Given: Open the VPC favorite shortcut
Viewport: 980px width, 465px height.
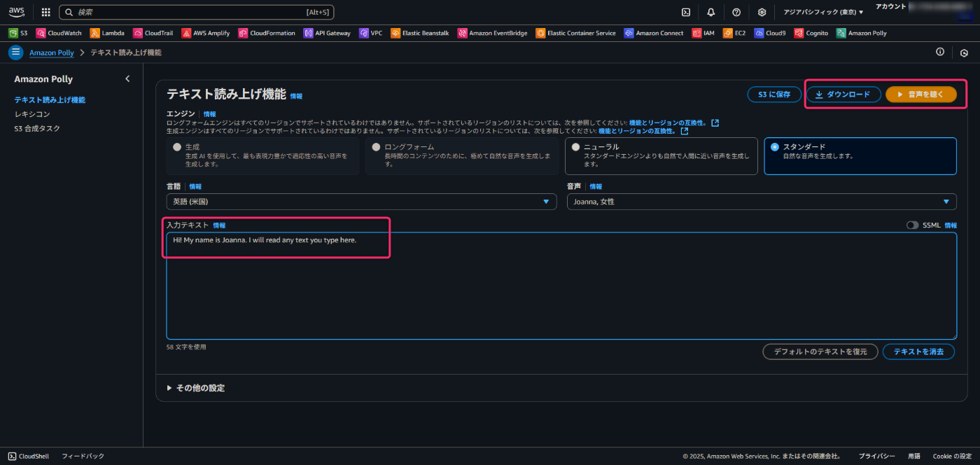Looking at the screenshot, I should (x=371, y=33).
